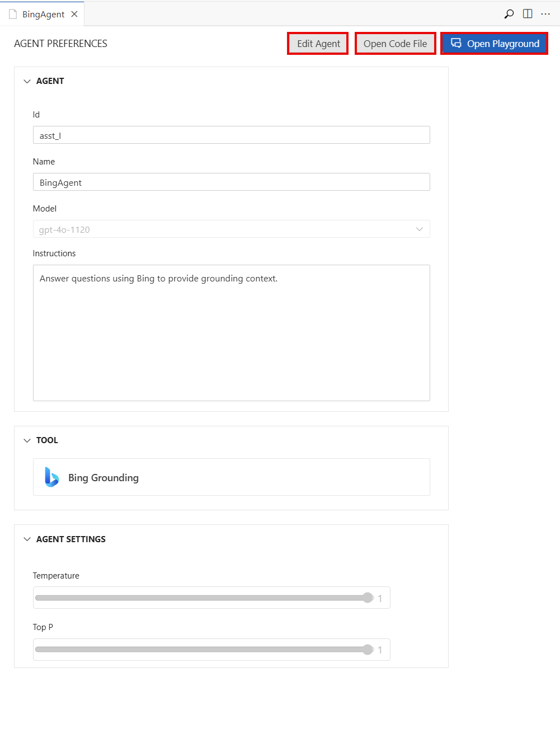Collapse the AGENT SETTINGS section

27,539
